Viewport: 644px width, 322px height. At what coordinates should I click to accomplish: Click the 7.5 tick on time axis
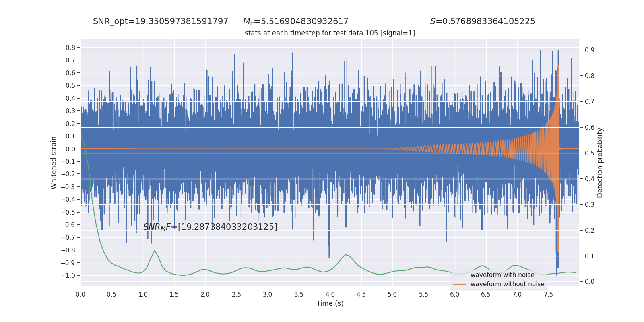pyautogui.click(x=548, y=294)
